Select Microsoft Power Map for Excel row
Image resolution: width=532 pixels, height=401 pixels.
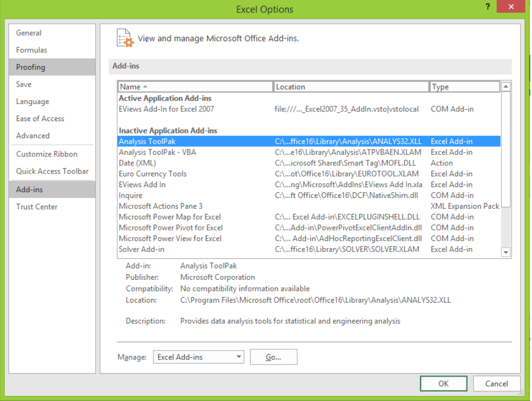(309, 217)
